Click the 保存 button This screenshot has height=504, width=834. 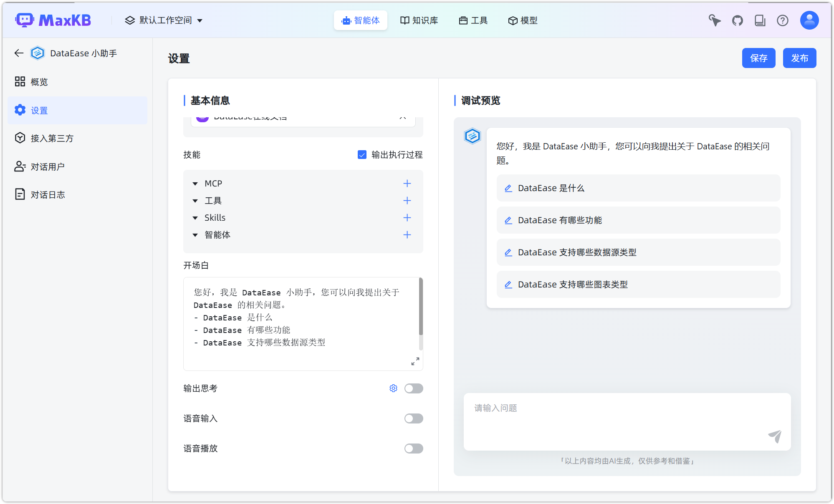point(758,58)
